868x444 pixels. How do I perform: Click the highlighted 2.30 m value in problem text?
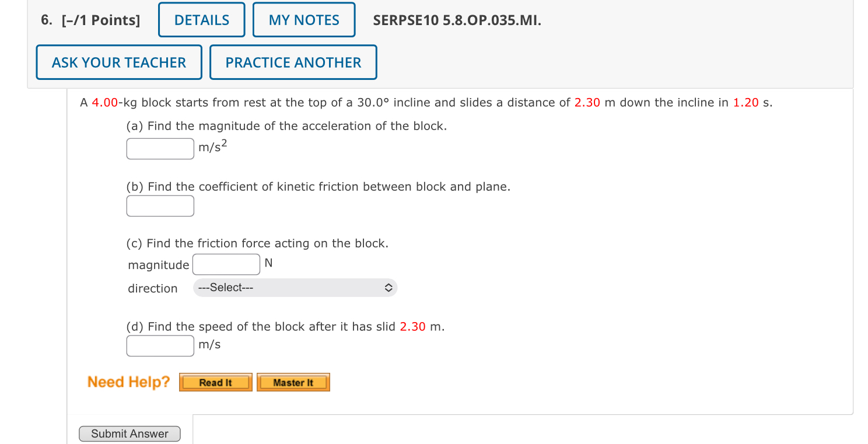click(589, 102)
